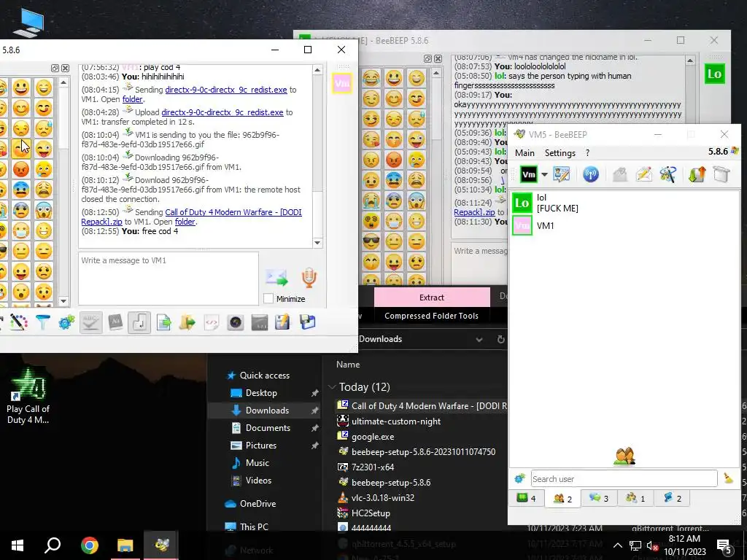The width and height of the screenshot is (747, 560).
Task: Click the refresh button in File Explorer
Action: [500, 339]
